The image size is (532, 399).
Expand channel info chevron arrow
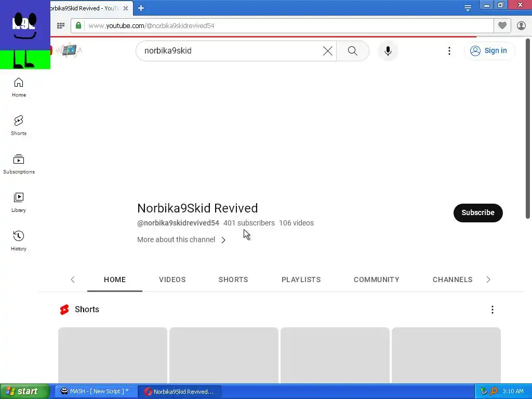(223, 240)
